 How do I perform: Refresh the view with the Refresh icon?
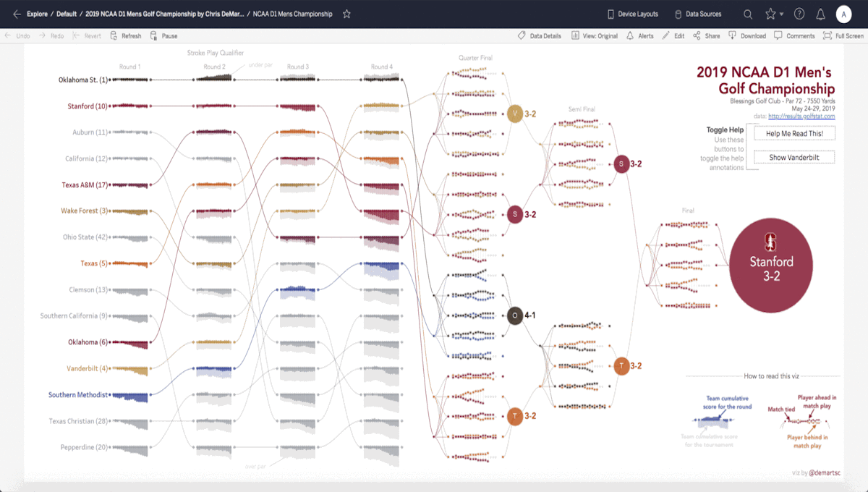(126, 35)
